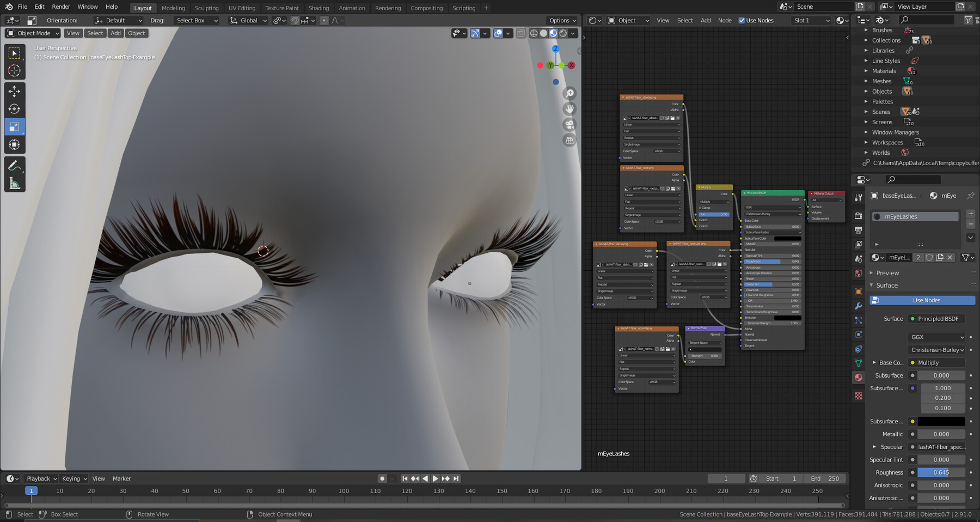This screenshot has width=980, height=522.
Task: Click the pan view hand gizmo
Action: click(x=569, y=109)
